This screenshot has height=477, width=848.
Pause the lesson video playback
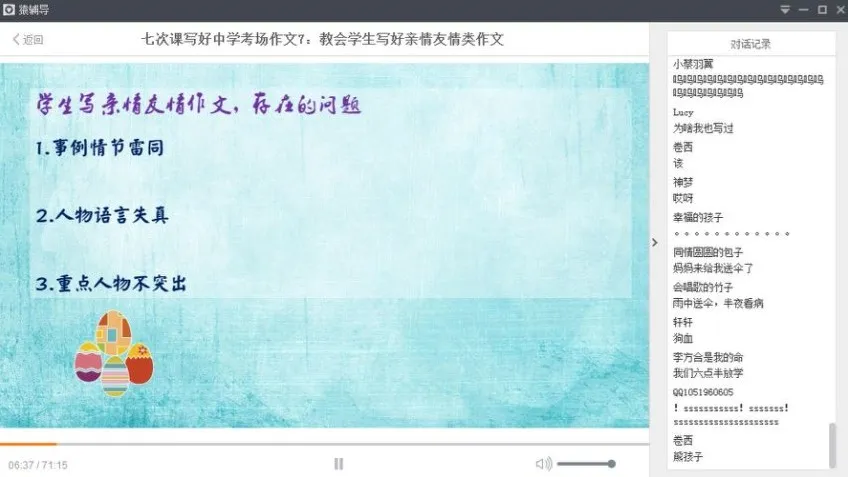click(x=338, y=463)
